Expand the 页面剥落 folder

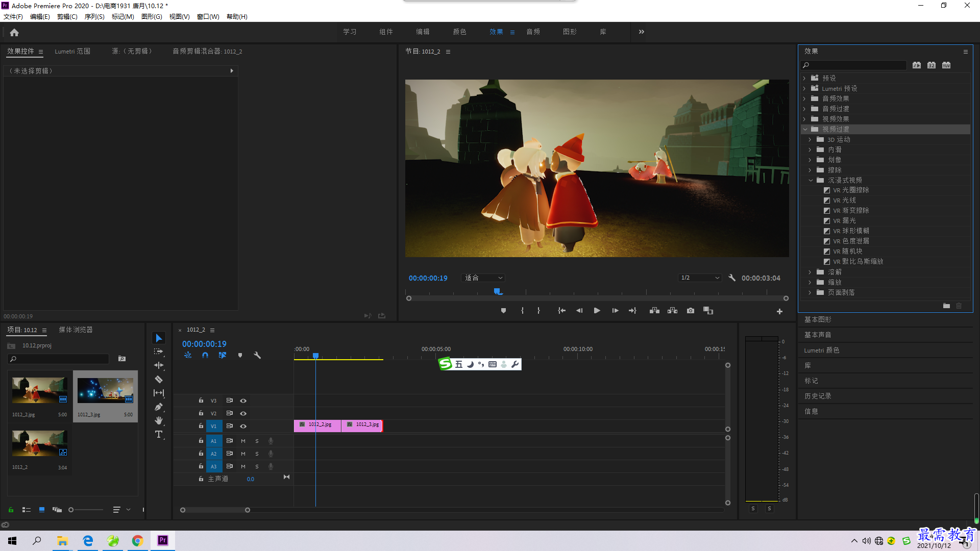[810, 292]
